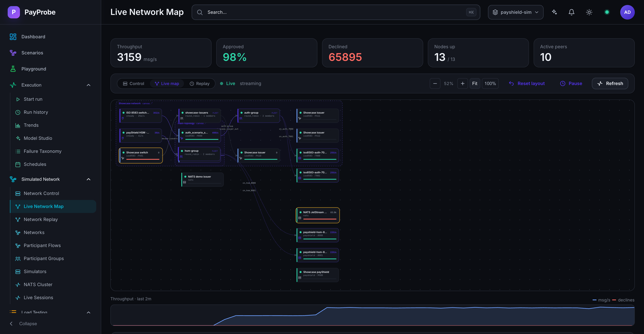This screenshot has height=334, width=644.
Task: Click Playground flask icon
Action: coord(13,69)
